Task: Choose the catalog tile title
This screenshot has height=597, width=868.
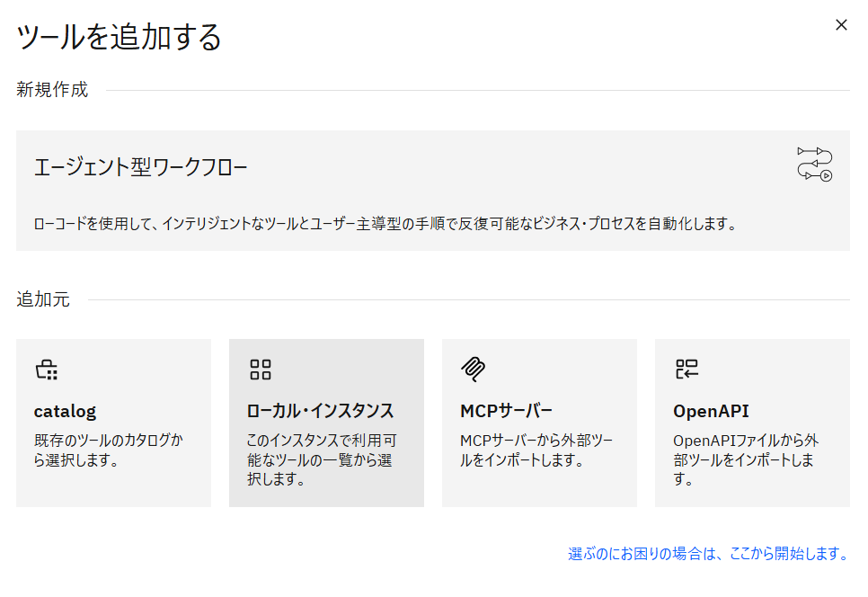Action: 65,412
